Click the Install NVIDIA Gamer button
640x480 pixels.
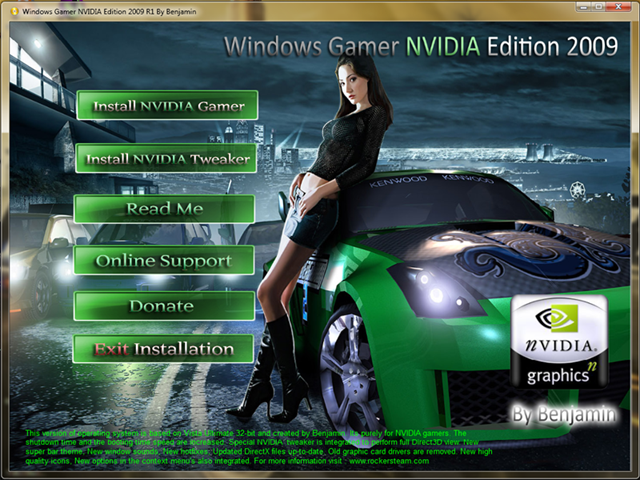tap(167, 105)
